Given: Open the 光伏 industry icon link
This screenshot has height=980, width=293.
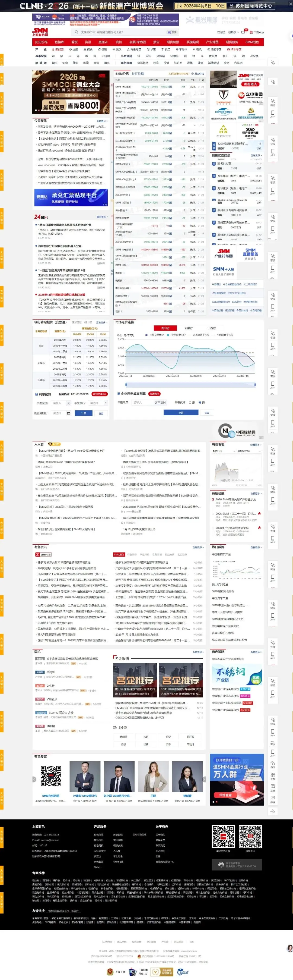Looking at the screenshot, I should (x=117, y=49).
